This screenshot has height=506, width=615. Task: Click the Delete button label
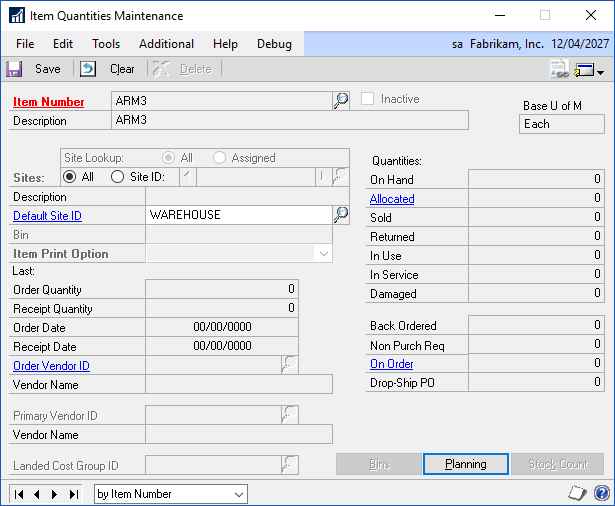click(196, 69)
